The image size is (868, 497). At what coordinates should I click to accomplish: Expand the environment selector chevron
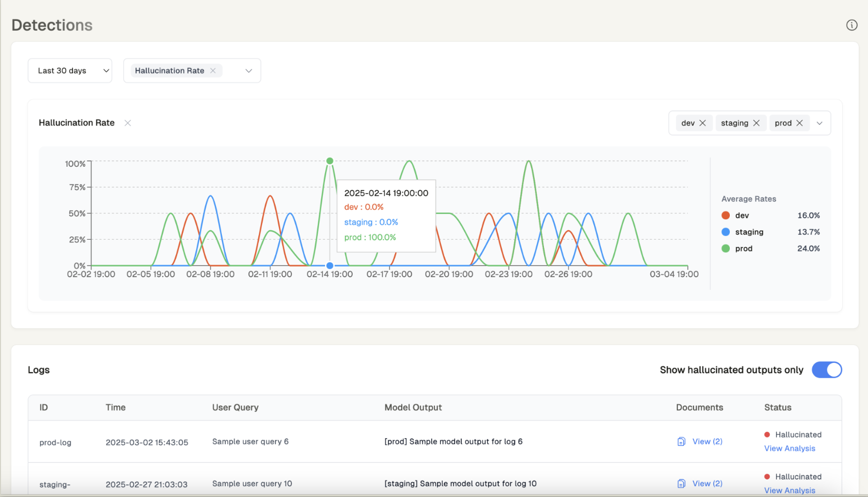pos(819,123)
